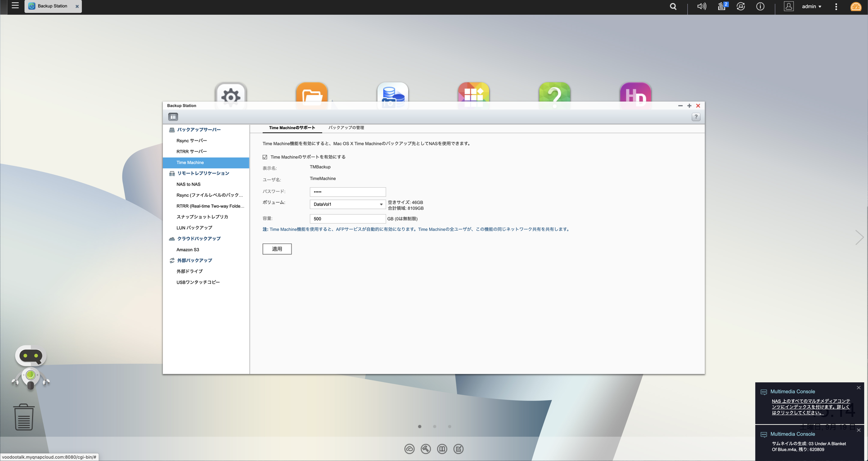This screenshot has height=461, width=868.
Task: Close the thumbnail generation notification
Action: coord(859,430)
